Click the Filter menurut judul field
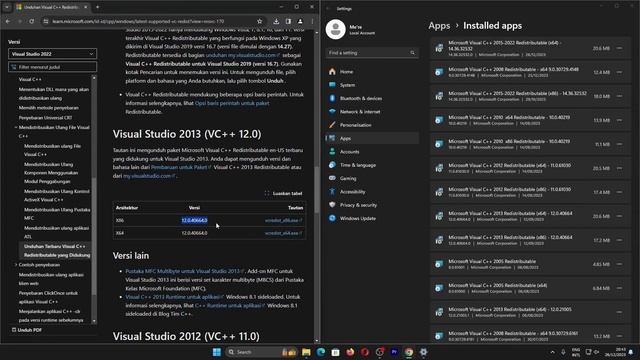Screen dimensions: 640x360 coord(52,67)
